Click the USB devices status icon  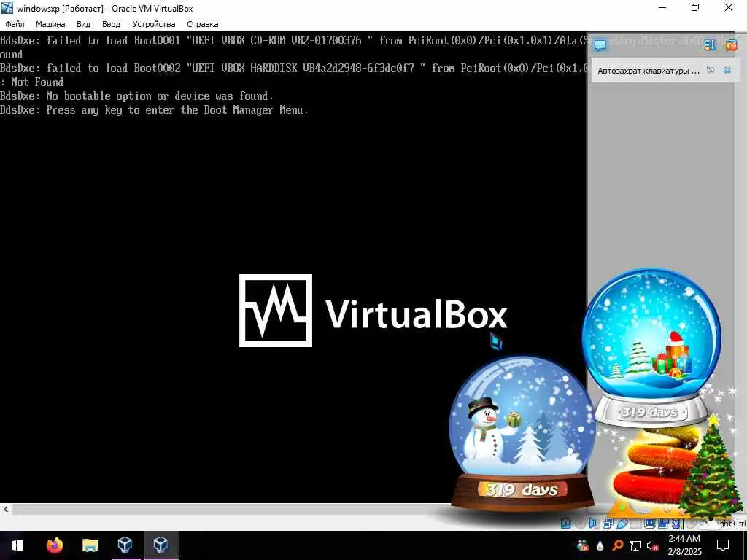point(622,524)
